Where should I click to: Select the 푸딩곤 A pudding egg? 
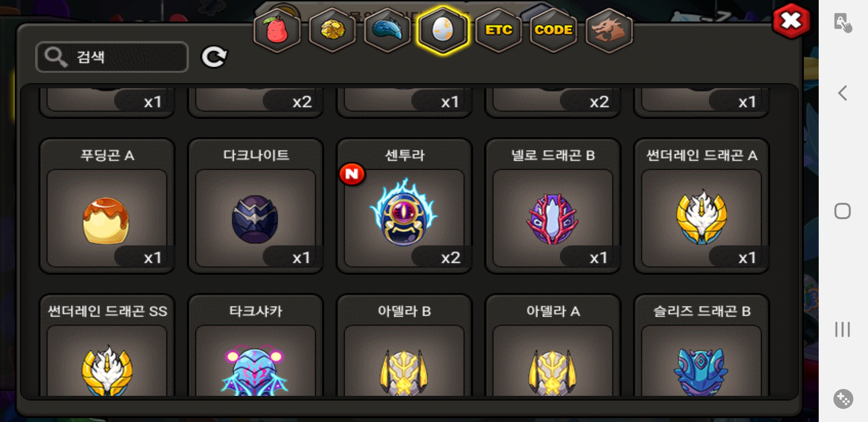click(x=107, y=206)
